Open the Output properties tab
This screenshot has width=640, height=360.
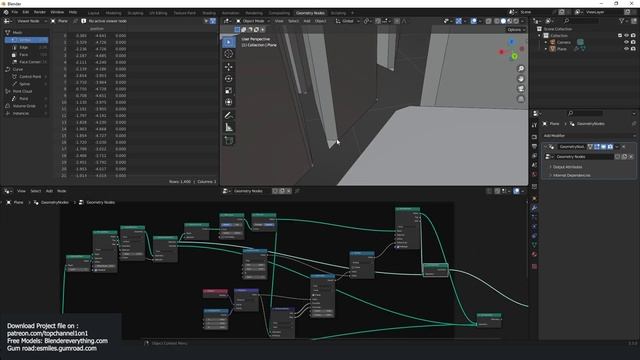534,147
